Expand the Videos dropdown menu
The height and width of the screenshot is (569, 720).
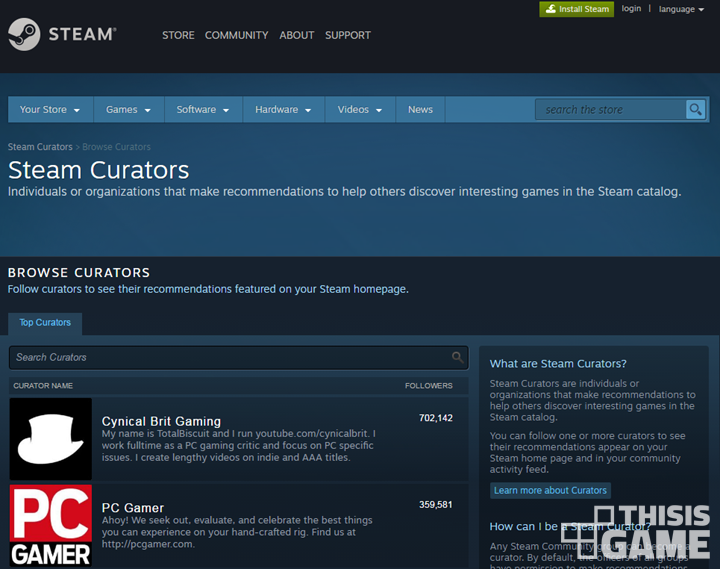pos(360,109)
